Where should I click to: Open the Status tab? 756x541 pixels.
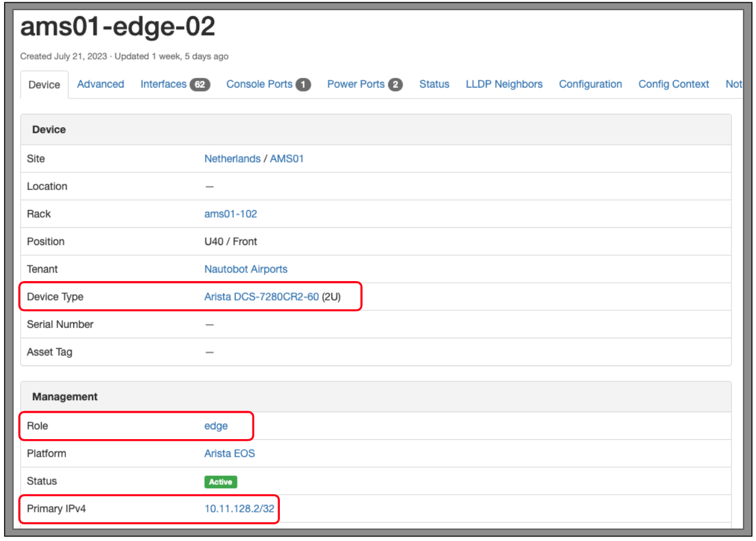(x=434, y=84)
